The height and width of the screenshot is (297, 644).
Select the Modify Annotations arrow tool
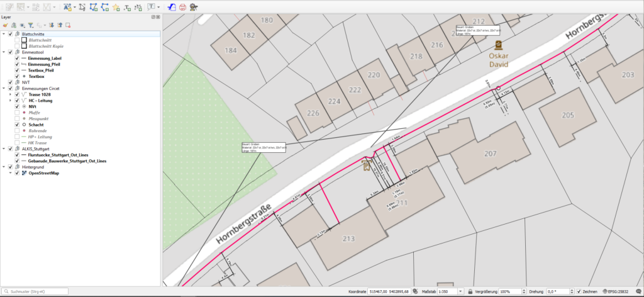coord(82,8)
